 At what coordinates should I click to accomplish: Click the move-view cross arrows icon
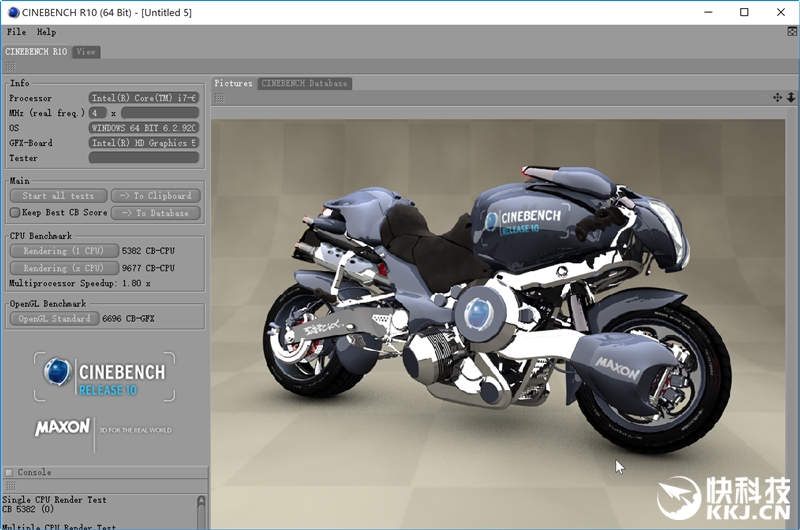(x=778, y=97)
